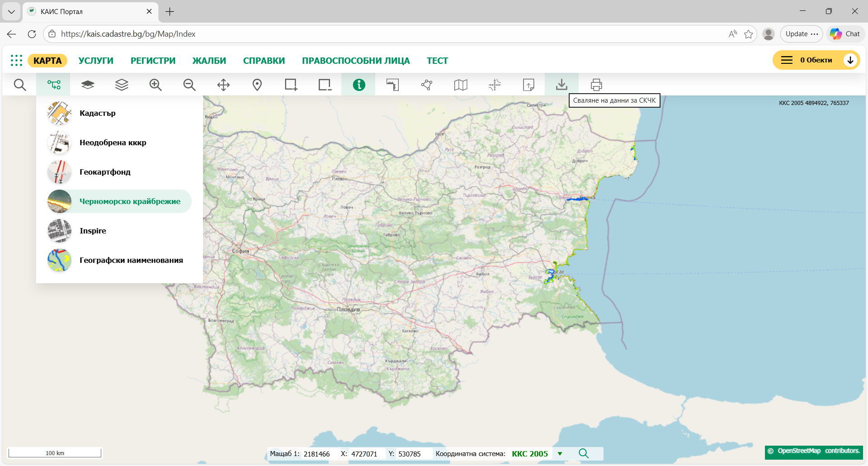
Task: Open the УСЛУГИ menu
Action: (x=96, y=61)
